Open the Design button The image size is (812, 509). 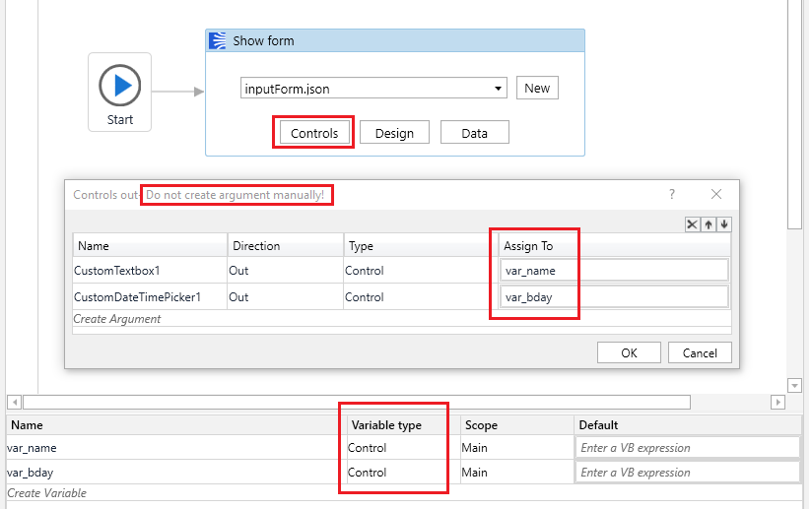(x=394, y=133)
